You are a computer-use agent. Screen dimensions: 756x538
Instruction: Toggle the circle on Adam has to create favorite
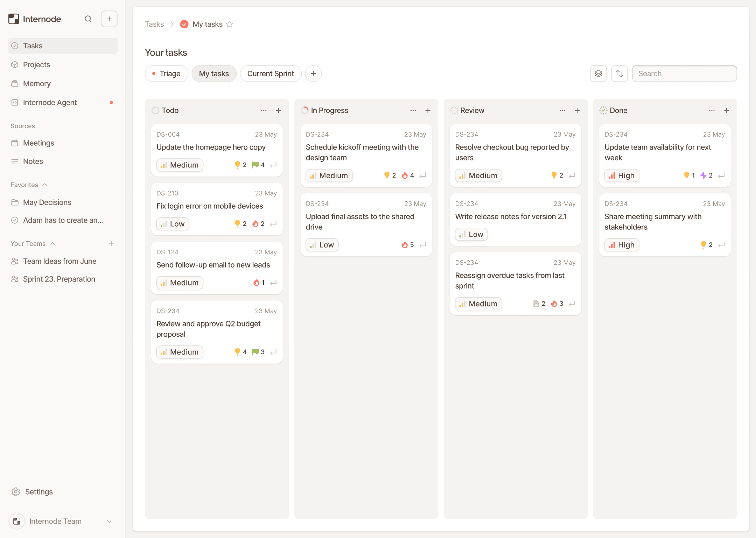click(15, 220)
